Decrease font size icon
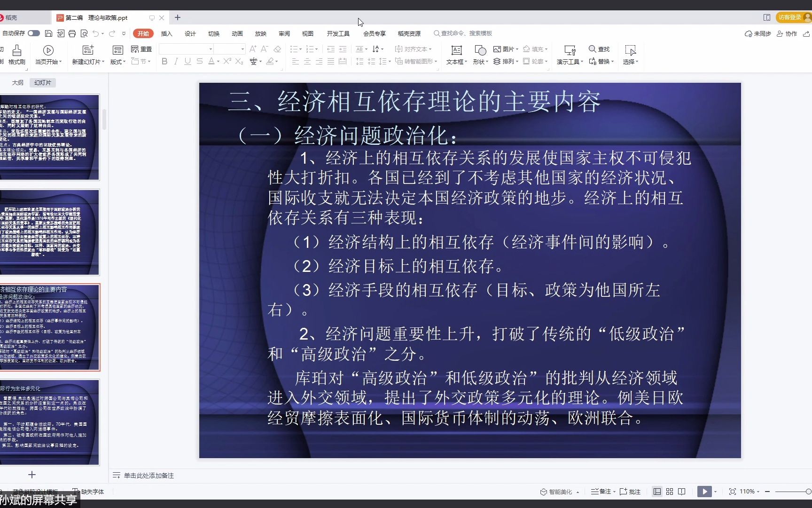 tap(264, 49)
